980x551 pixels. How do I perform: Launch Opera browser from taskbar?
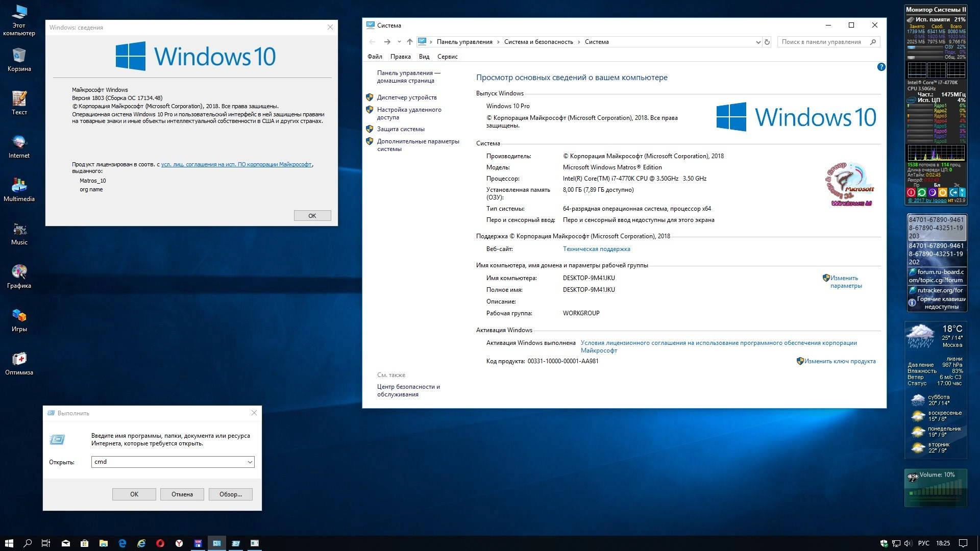click(x=160, y=543)
